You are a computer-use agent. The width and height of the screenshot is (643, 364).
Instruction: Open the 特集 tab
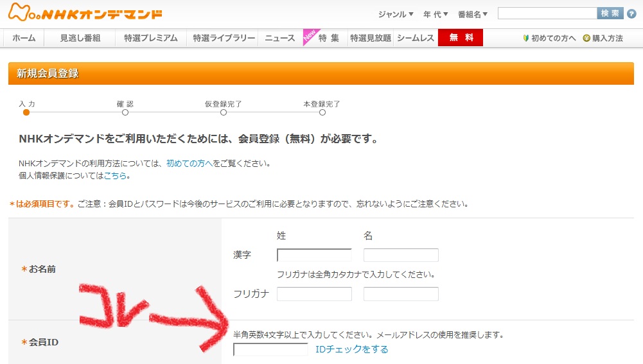tap(328, 38)
